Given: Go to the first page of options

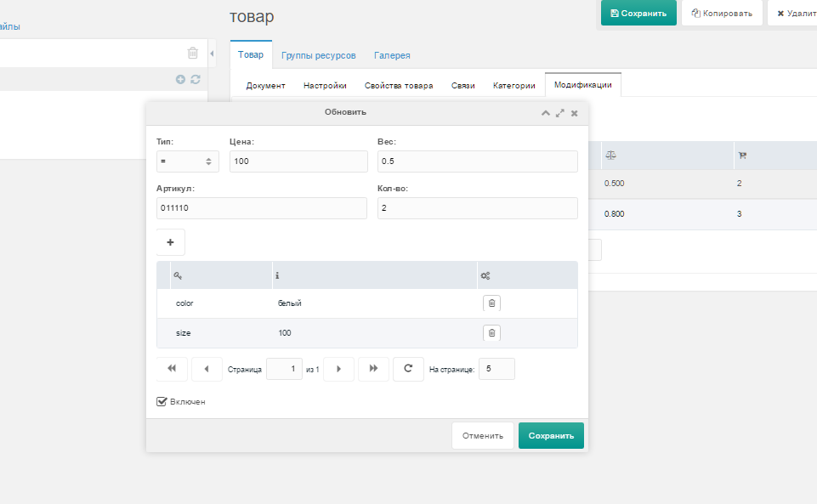Looking at the screenshot, I should click(x=172, y=369).
